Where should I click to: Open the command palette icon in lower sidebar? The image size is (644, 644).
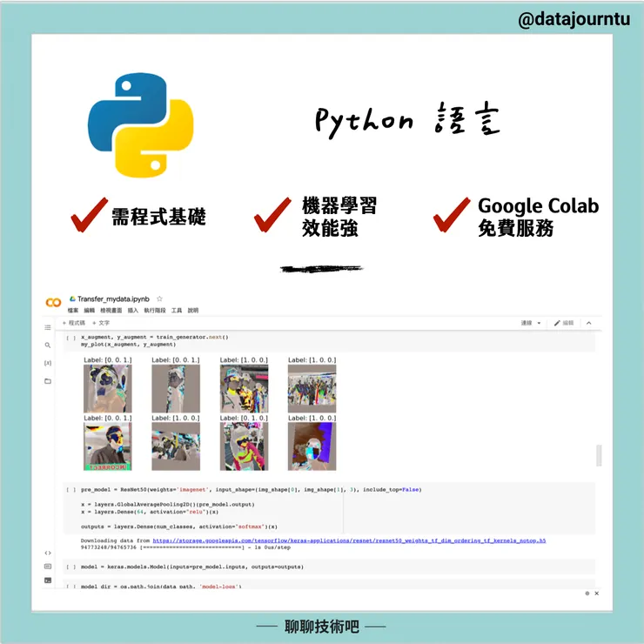(x=48, y=567)
